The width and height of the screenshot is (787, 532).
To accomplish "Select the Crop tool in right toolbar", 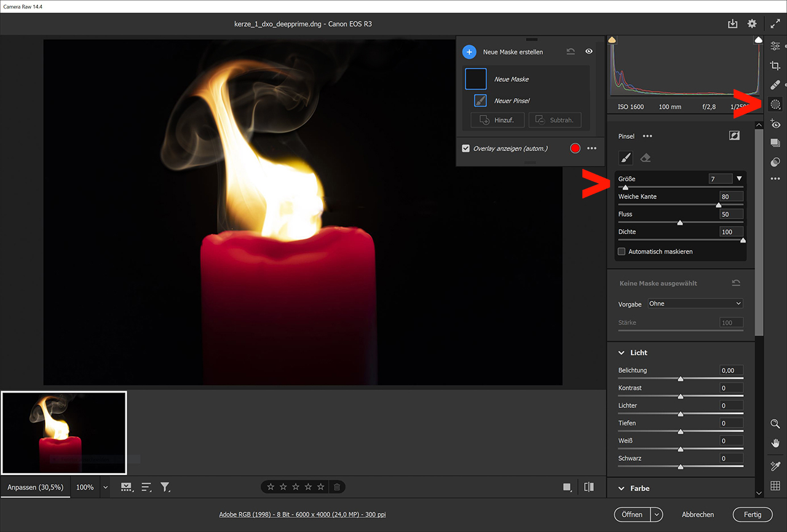I will [775, 66].
